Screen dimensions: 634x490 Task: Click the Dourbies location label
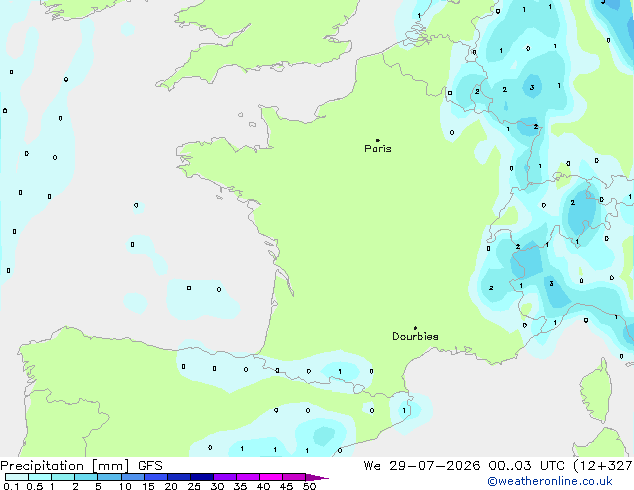tap(415, 336)
